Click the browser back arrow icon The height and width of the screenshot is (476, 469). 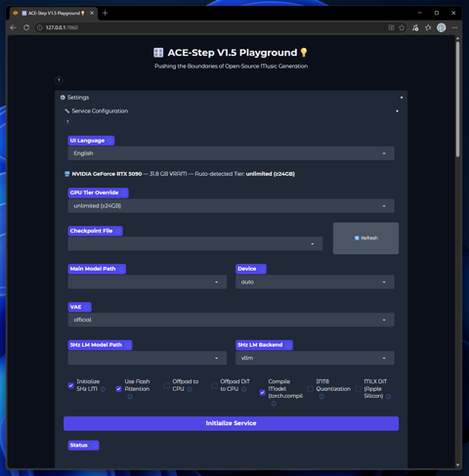tap(13, 27)
